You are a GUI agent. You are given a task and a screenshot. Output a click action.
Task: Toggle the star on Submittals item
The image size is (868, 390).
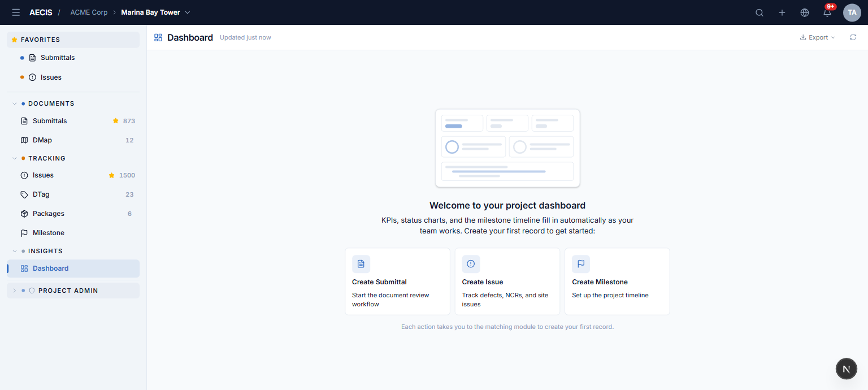(x=116, y=121)
